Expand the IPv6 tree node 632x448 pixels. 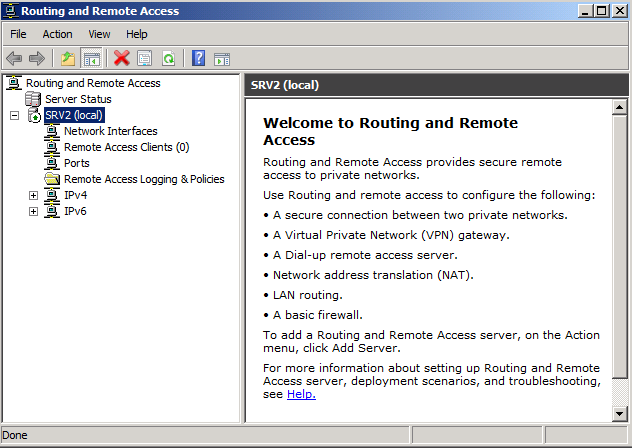tap(33, 211)
